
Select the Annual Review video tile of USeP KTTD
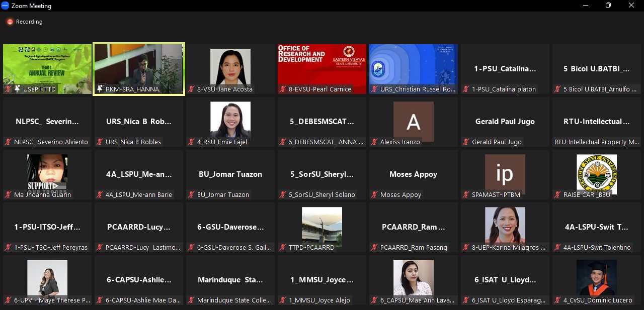47,69
